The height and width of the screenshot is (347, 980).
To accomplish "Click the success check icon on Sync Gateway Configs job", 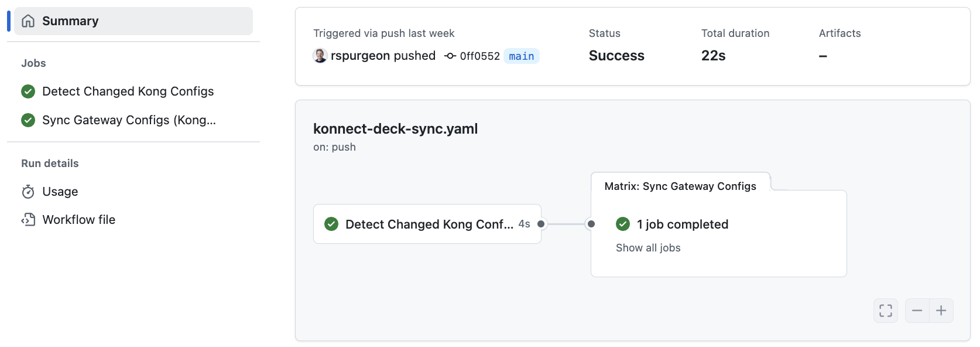I will point(28,120).
